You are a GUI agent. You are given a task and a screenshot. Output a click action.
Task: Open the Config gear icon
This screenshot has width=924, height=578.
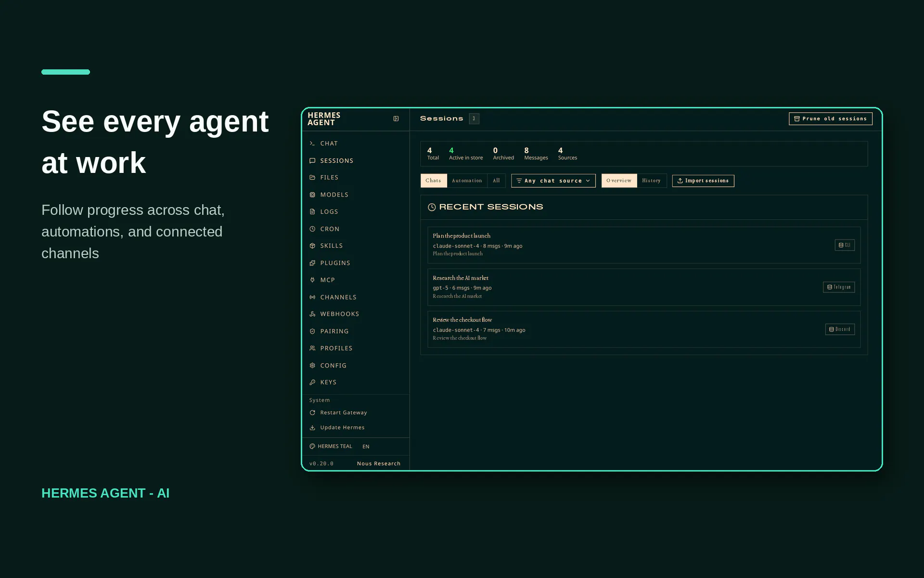click(x=312, y=366)
